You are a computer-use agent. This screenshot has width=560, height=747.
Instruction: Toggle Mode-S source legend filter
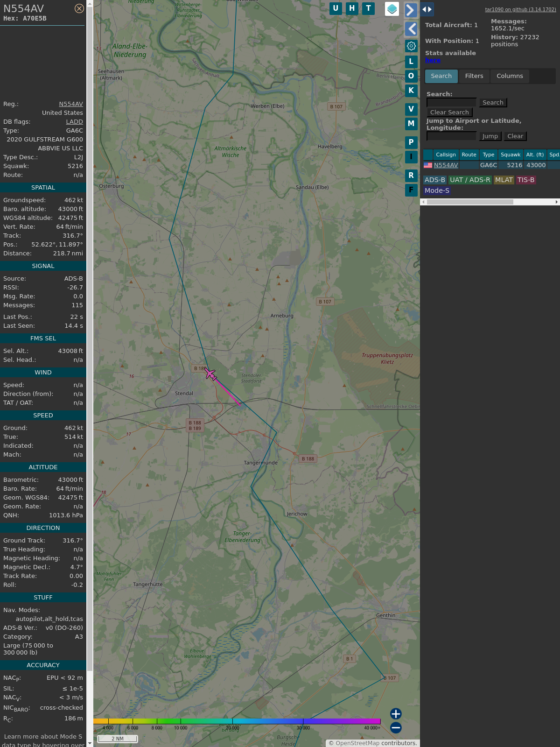(437, 190)
